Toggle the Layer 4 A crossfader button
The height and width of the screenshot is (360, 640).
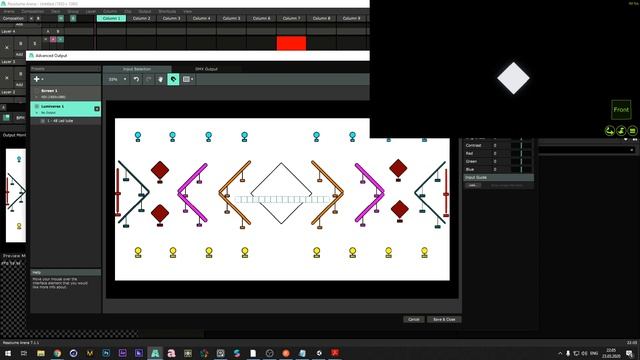tap(48, 31)
